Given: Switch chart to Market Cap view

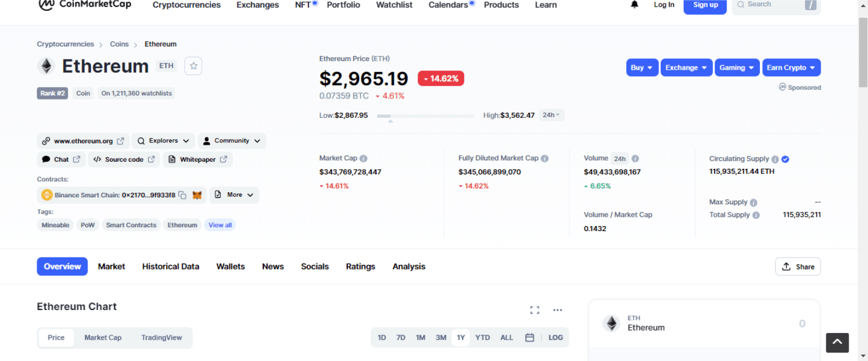Looking at the screenshot, I should 103,338.
